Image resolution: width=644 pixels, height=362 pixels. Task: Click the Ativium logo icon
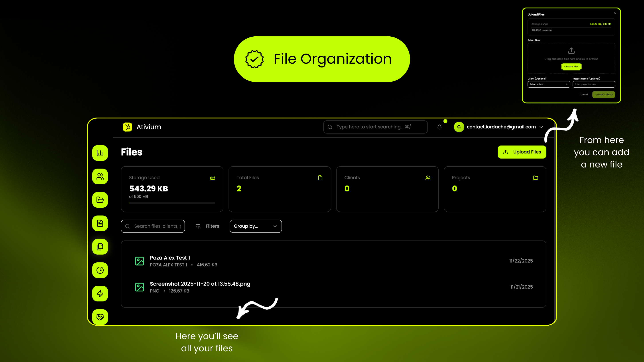coord(128,127)
